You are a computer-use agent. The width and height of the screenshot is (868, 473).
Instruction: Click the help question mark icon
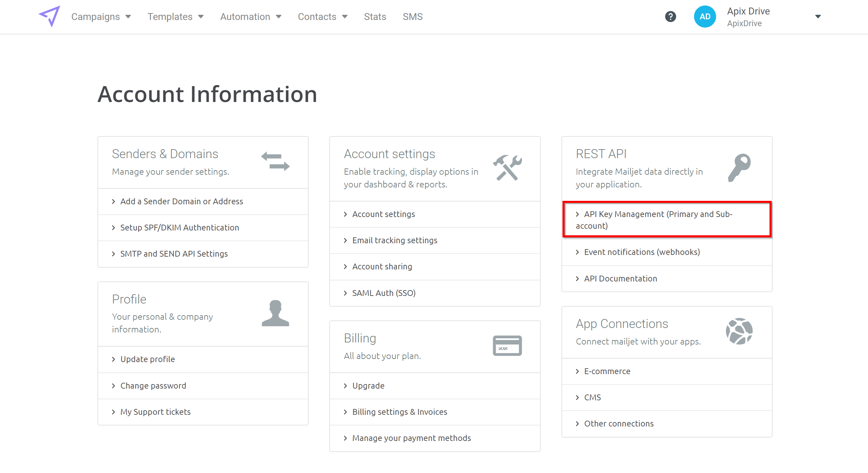(x=671, y=16)
